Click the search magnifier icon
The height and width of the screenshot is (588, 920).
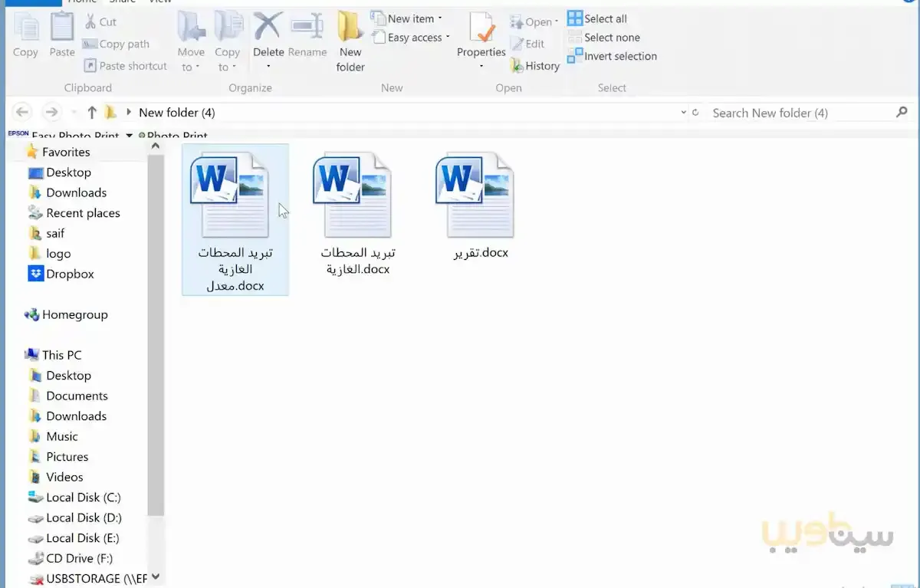[x=902, y=112]
